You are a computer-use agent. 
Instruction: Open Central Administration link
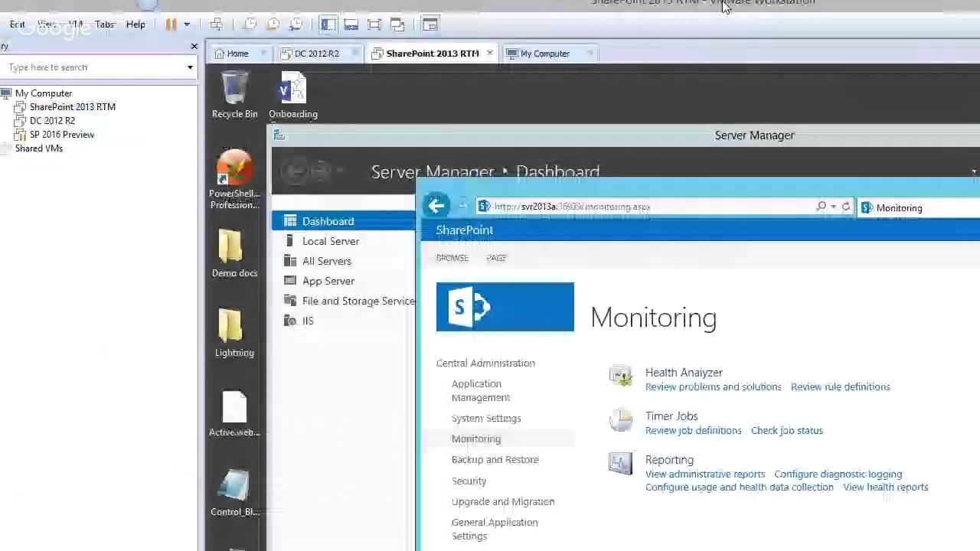(x=485, y=364)
